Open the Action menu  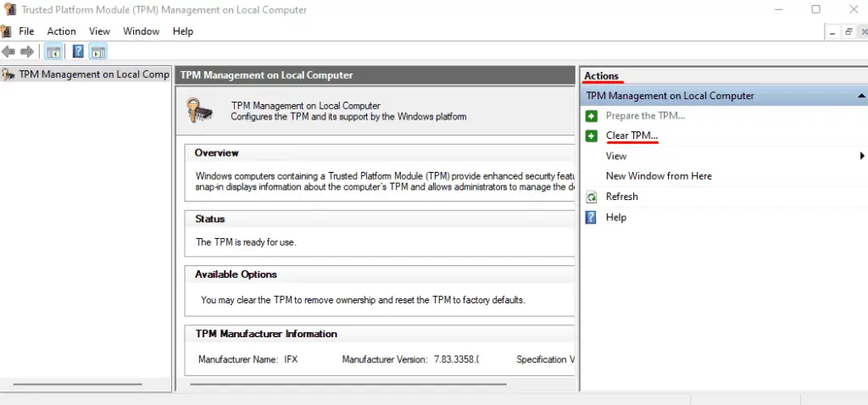61,31
